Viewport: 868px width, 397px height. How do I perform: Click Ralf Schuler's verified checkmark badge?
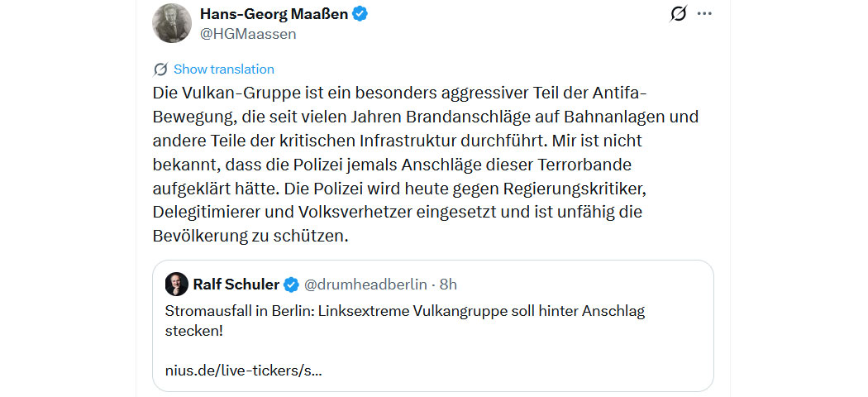(291, 285)
